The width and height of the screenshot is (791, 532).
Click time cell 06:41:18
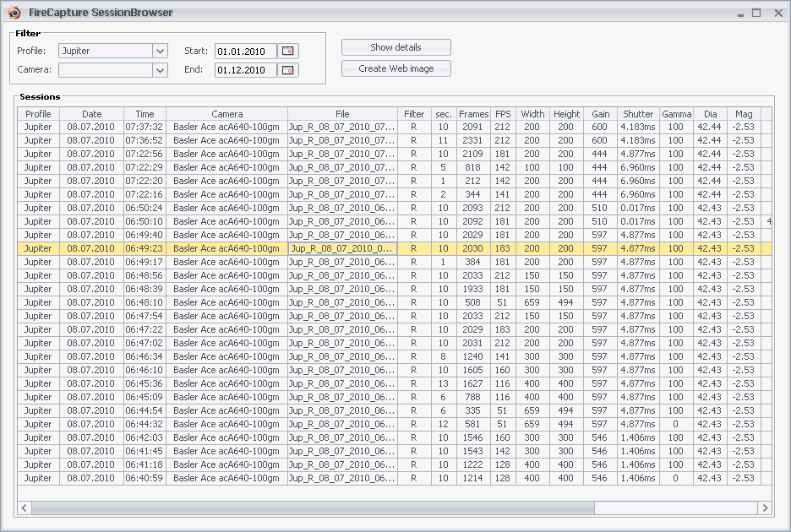click(x=145, y=465)
